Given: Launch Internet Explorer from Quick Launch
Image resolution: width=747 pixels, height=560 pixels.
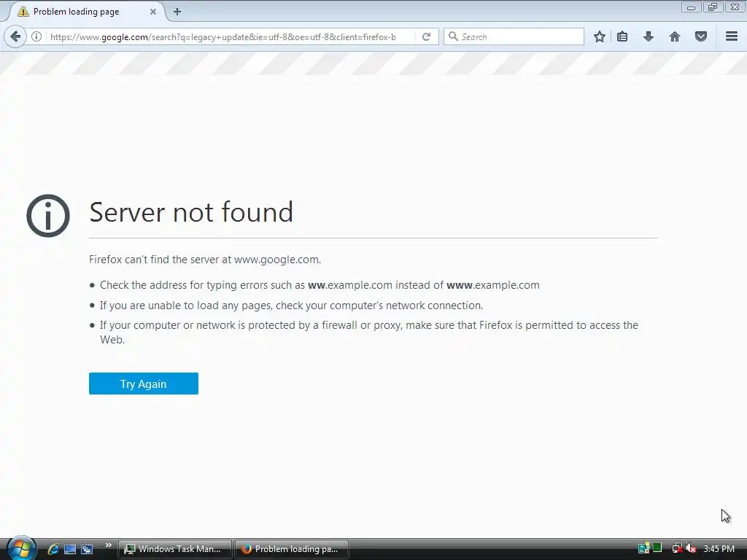Looking at the screenshot, I should (x=53, y=549).
